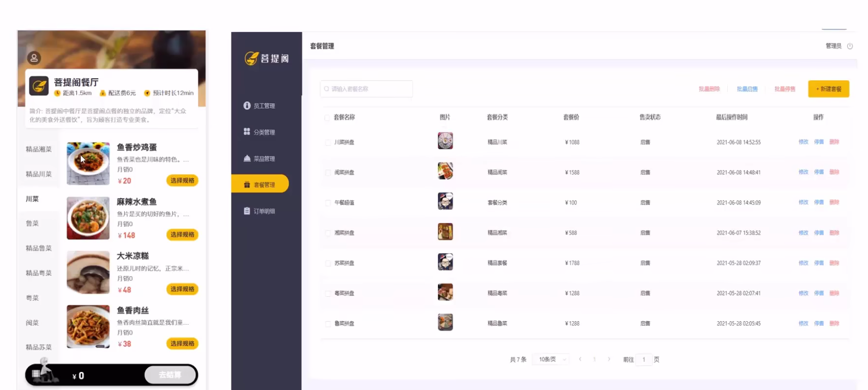
Task: Open the 10条/页 page size dropdown
Action: 551,359
